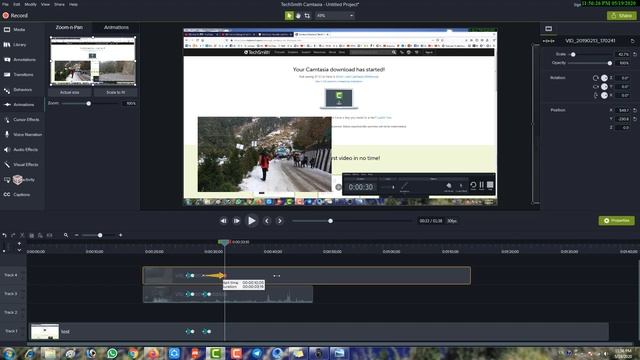Click the Scale value input field
Viewport: 640px width, 360px height.
coord(622,54)
